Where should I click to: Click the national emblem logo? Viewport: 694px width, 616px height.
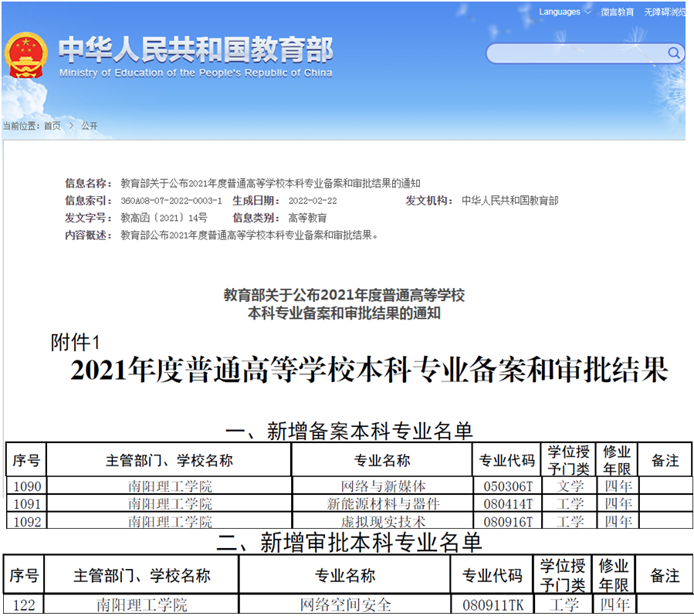pyautogui.click(x=25, y=55)
